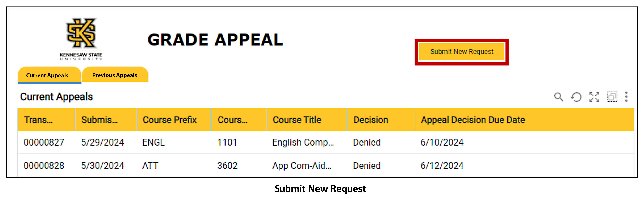Open appeal transaction 00000827
This screenshot has width=644, height=199.
pos(44,142)
